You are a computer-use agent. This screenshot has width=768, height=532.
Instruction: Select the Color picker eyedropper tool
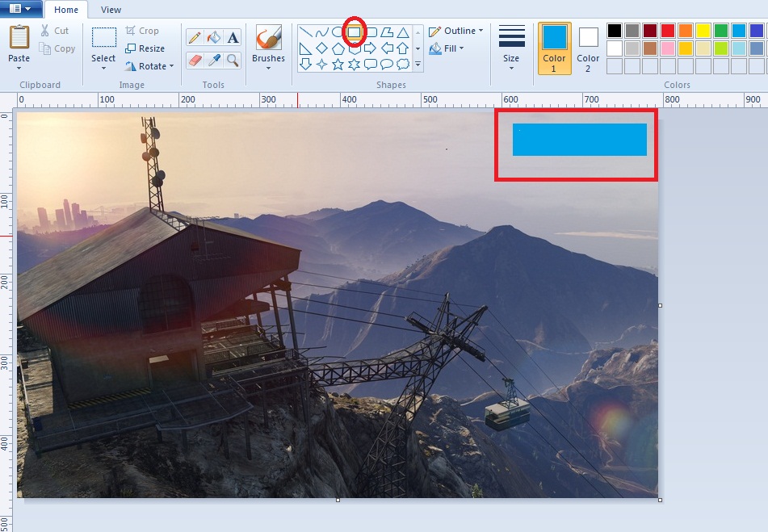coord(213,61)
